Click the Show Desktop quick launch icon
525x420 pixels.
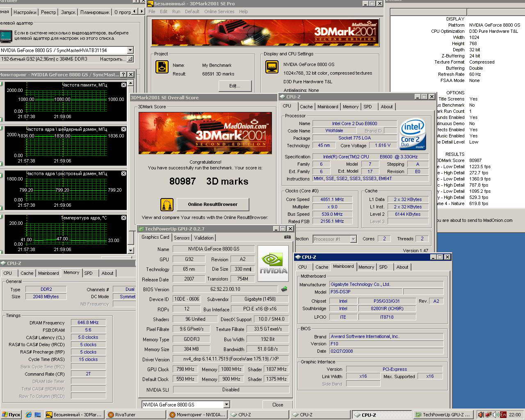pos(37,415)
